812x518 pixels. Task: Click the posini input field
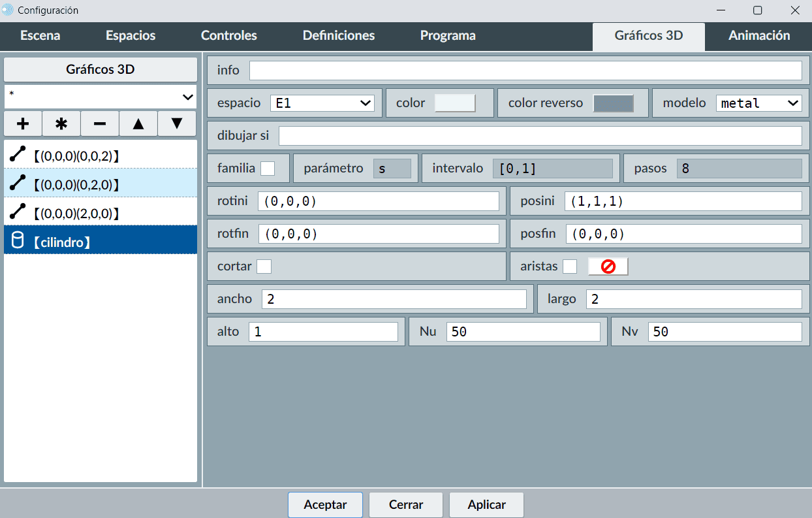click(x=683, y=201)
